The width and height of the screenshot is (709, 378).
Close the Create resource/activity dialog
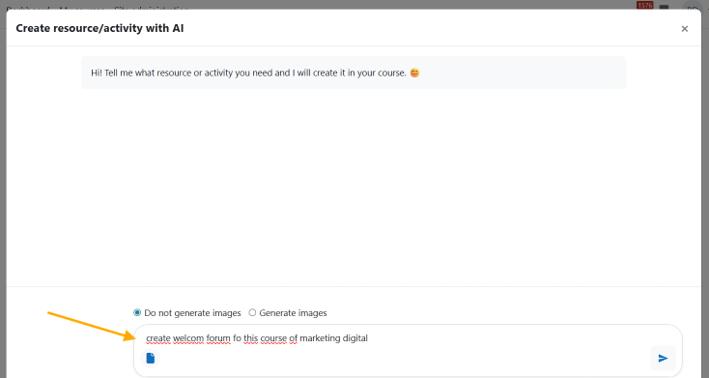pos(685,28)
